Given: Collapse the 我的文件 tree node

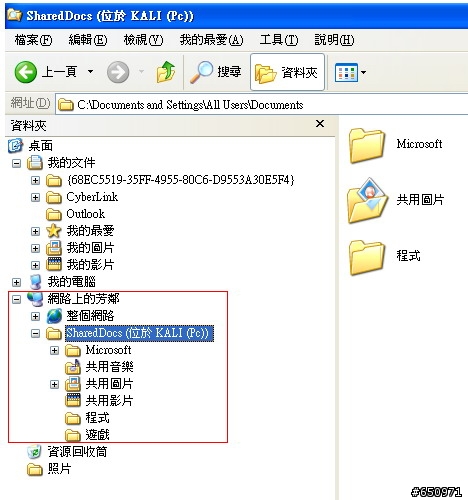Looking at the screenshot, I should [x=16, y=163].
